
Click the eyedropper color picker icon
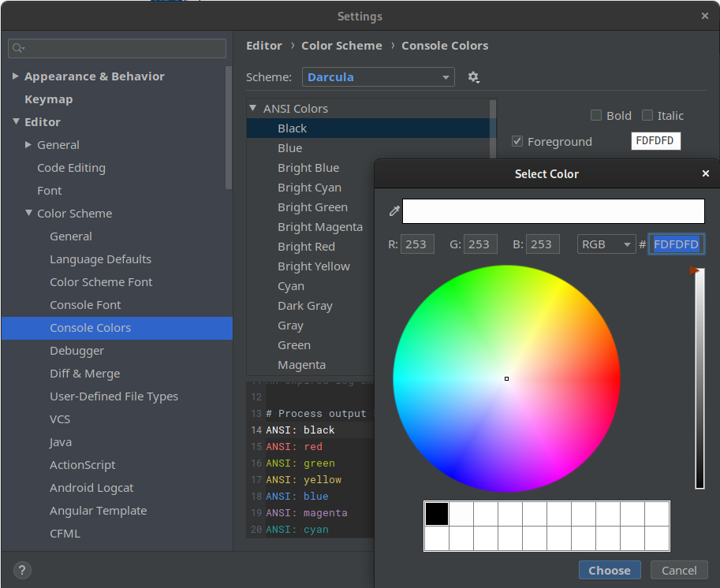pos(394,210)
